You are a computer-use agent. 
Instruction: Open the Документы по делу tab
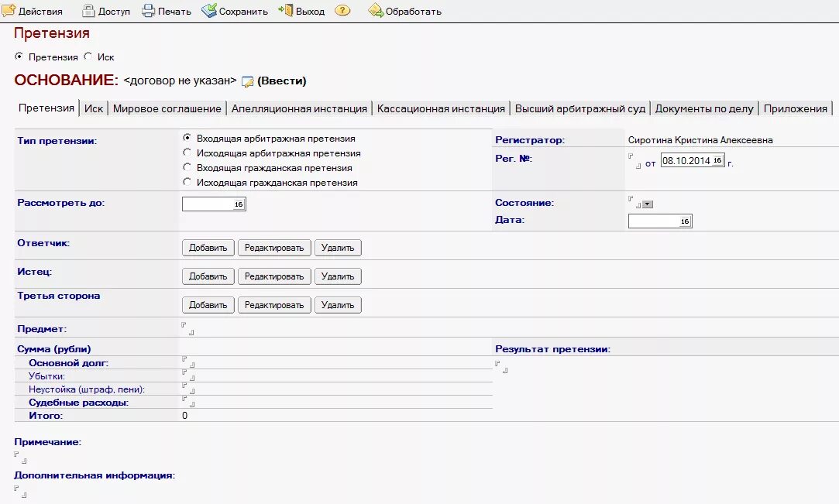point(704,108)
